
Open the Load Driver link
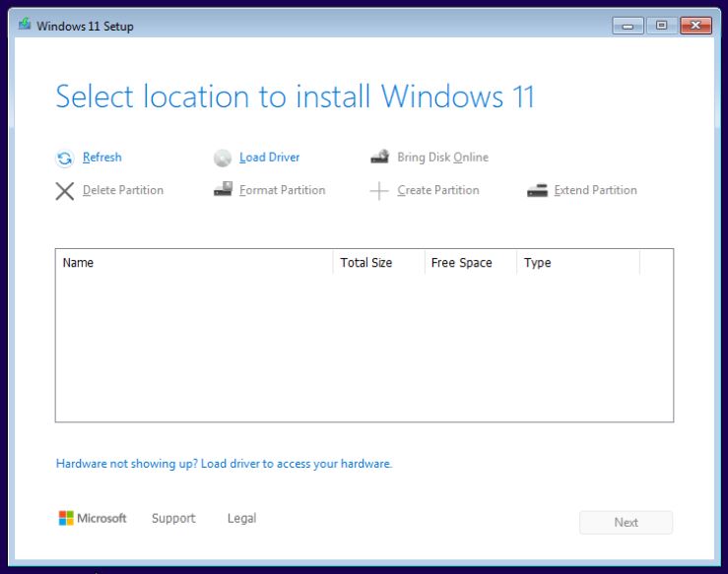point(269,158)
